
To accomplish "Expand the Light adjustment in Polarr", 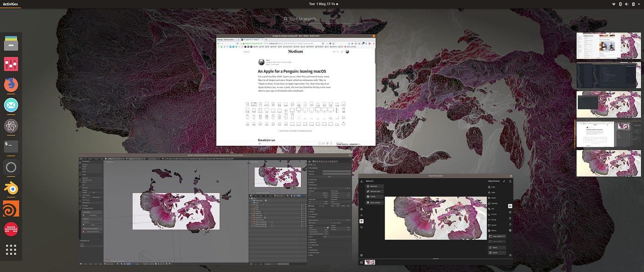I will 492,192.
